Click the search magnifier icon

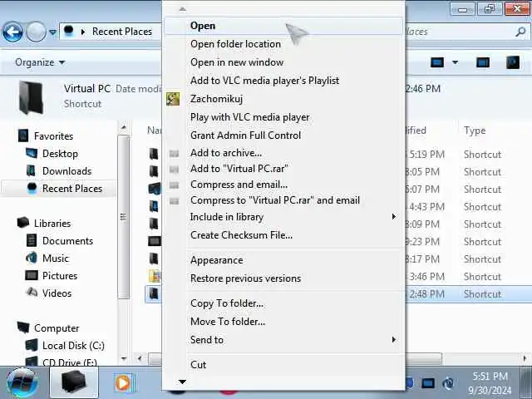pyautogui.click(x=520, y=32)
